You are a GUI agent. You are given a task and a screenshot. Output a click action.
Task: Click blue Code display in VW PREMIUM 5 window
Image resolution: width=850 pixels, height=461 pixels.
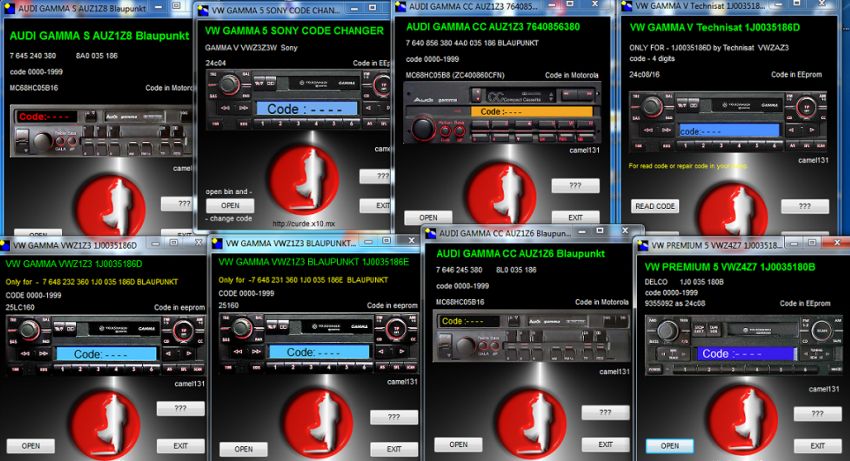pyautogui.click(x=746, y=354)
